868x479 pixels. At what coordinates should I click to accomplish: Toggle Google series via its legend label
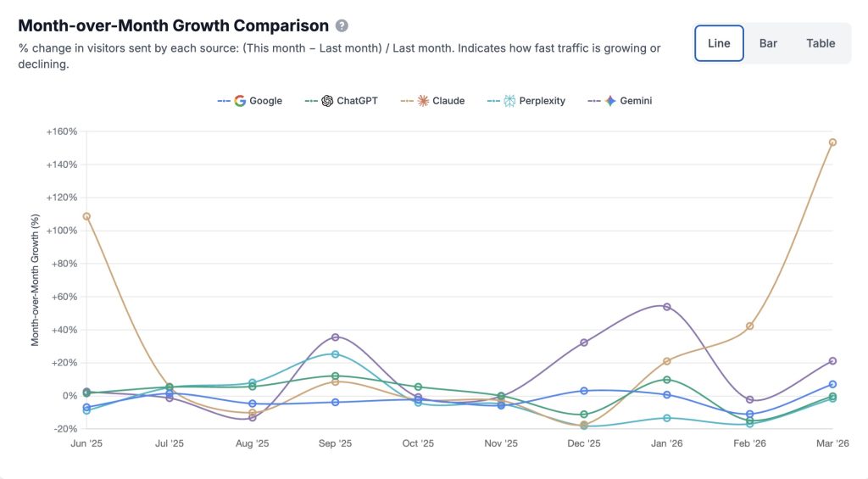tap(265, 101)
